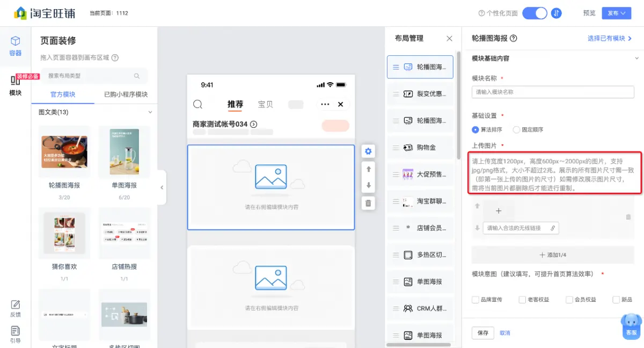The image size is (644, 348).
Task: Click the 布局管理 vertical scrollbar
Action: (x=458, y=104)
